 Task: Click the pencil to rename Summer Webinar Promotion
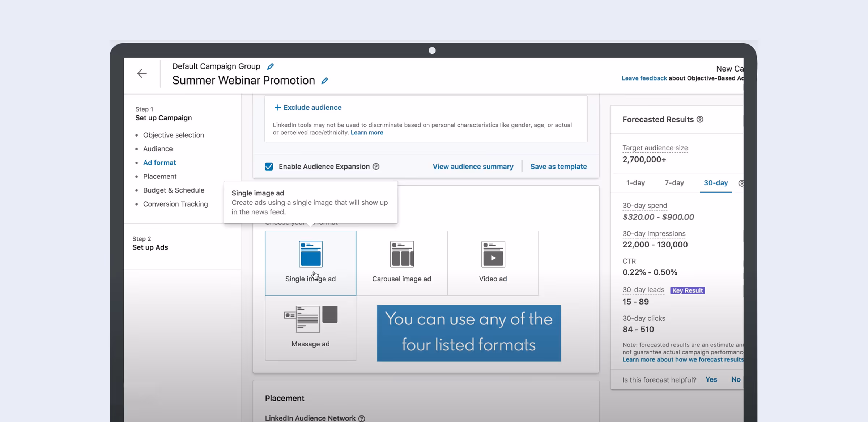[x=324, y=81]
